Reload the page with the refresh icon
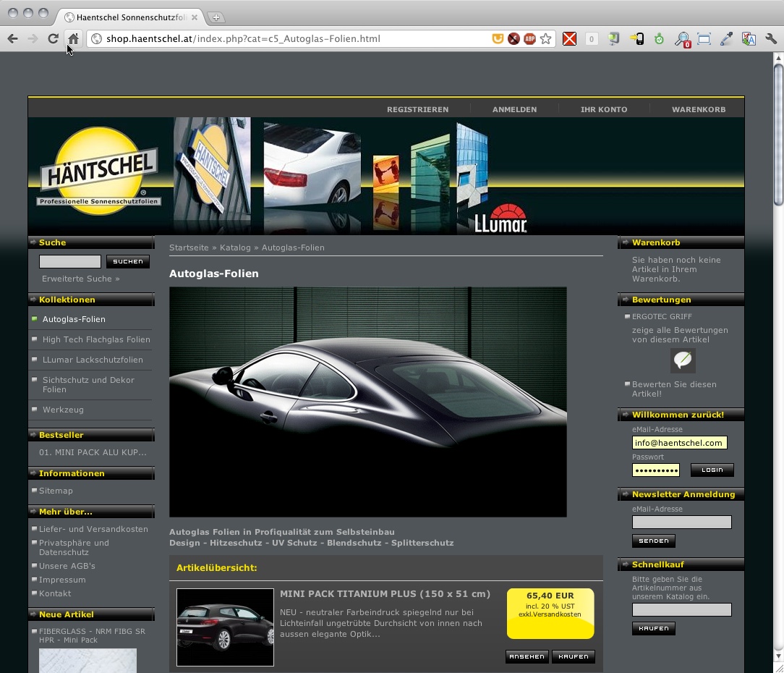 click(53, 38)
